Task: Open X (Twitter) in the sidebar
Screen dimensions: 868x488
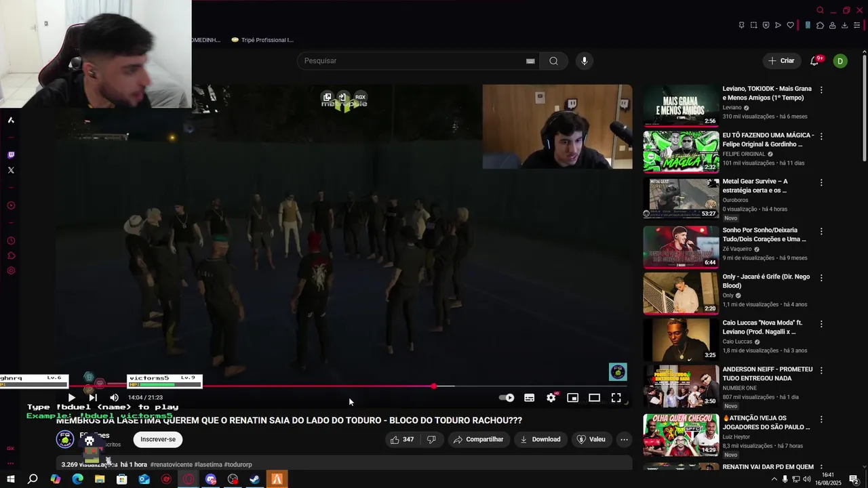Action: click(x=11, y=170)
